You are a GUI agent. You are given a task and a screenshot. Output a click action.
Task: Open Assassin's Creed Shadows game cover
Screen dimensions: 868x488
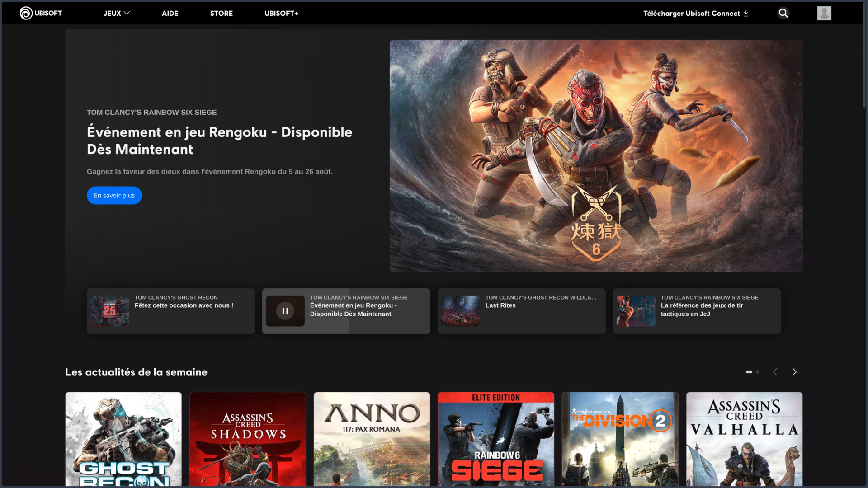tap(248, 439)
